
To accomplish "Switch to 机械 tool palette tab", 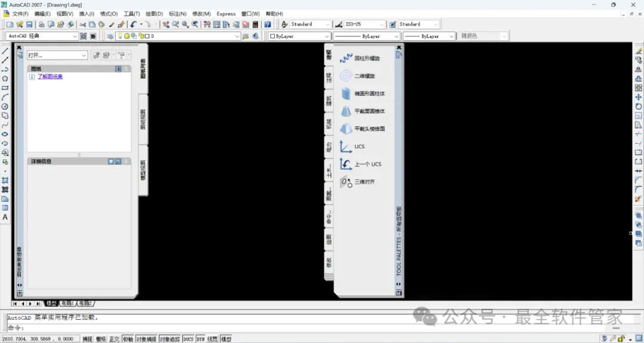I will coord(329,123).
